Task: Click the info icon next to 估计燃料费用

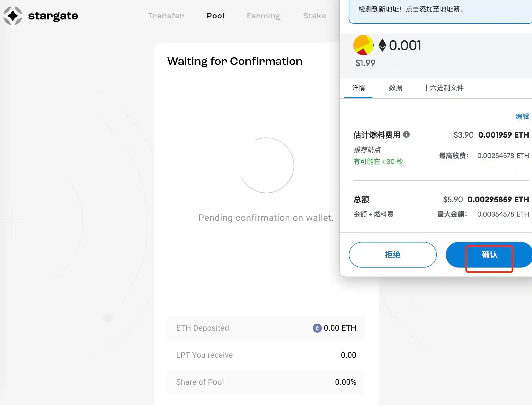Action: [406, 134]
